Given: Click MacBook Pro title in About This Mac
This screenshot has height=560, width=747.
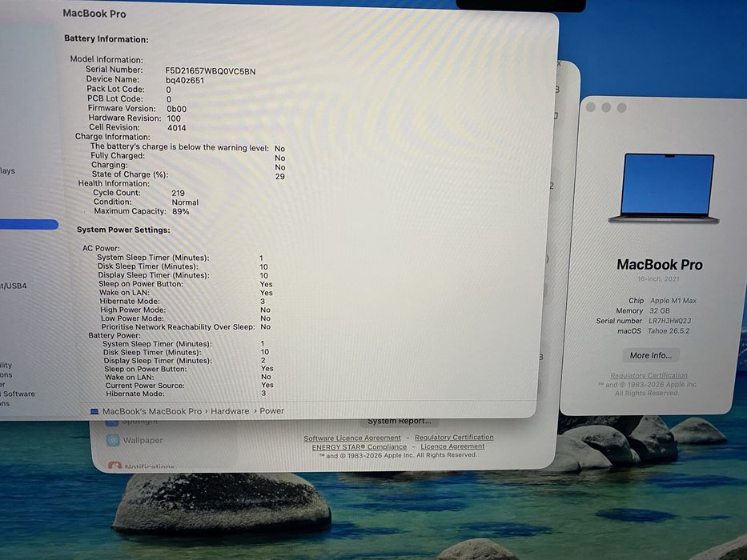Looking at the screenshot, I should click(x=660, y=264).
